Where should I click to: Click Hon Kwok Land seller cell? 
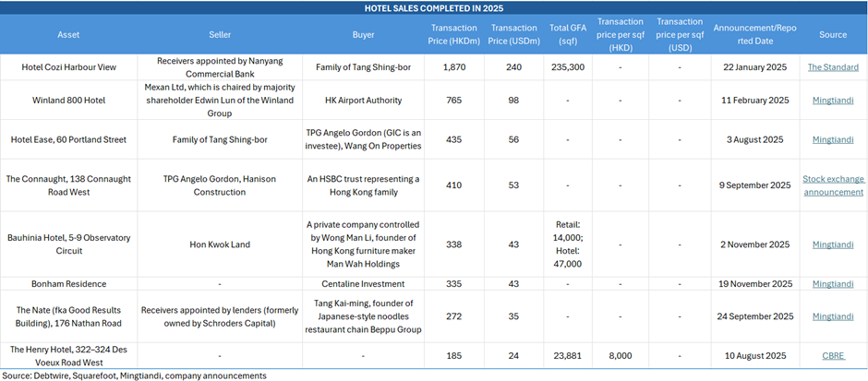click(x=220, y=244)
